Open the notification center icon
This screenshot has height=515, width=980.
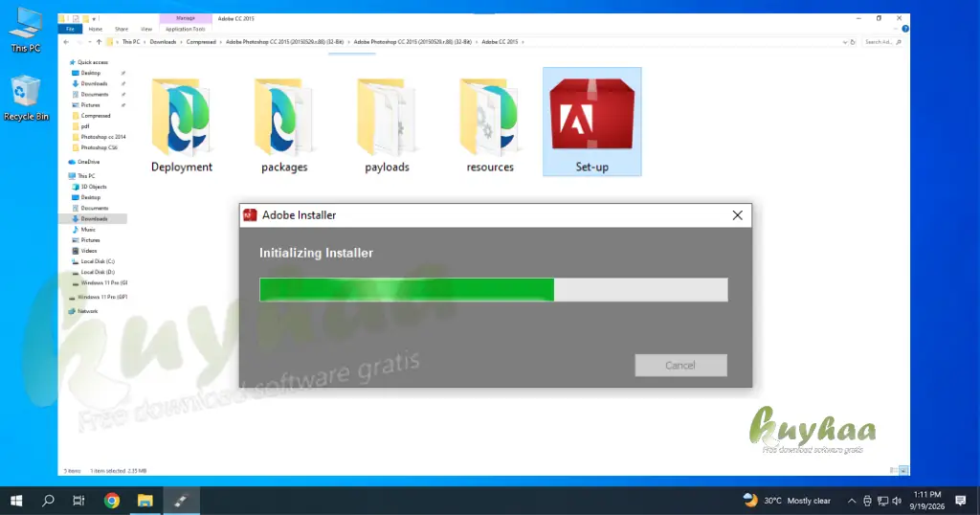pyautogui.click(x=961, y=501)
